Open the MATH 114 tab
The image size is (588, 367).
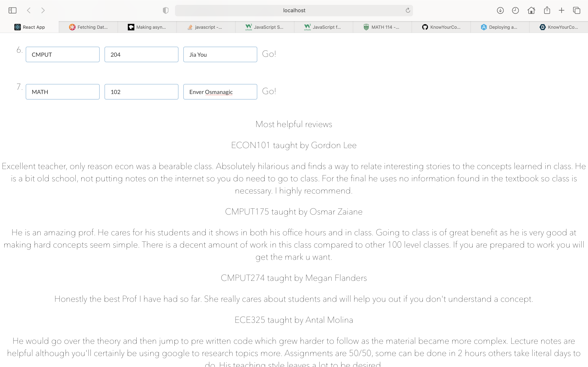click(382, 27)
